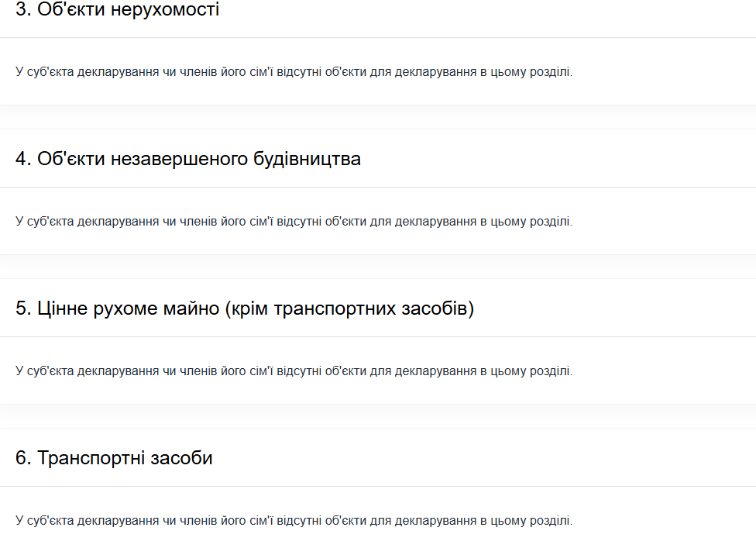Click the number "6." before the last heading
Image resolution: width=756 pixels, height=548 pixels.
tap(23, 457)
